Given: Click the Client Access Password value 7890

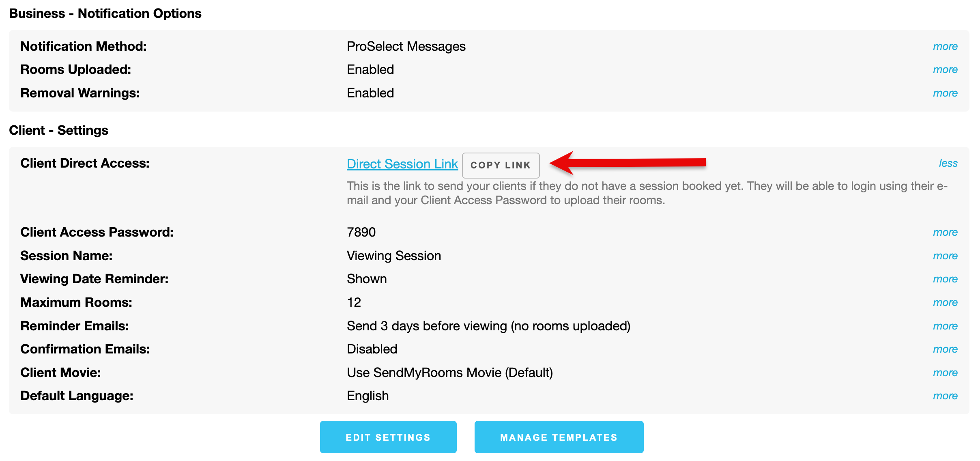Looking at the screenshot, I should click(361, 232).
